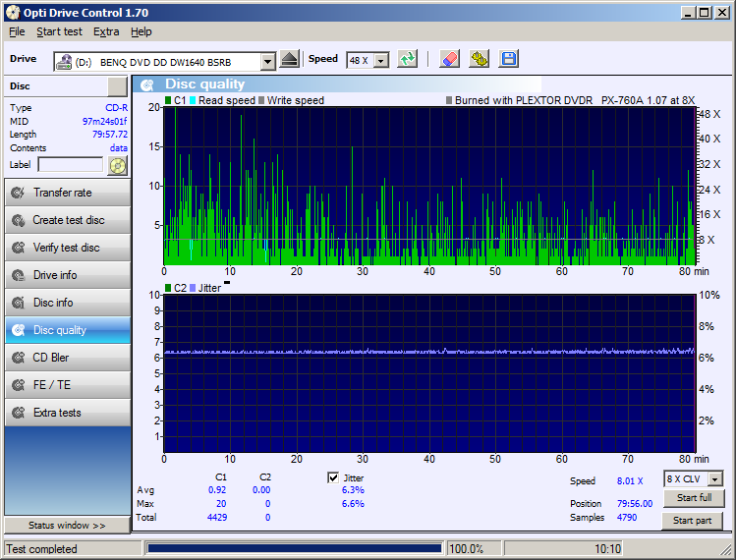This screenshot has height=560, width=736.
Task: Open the File menu
Action: pyautogui.click(x=17, y=31)
